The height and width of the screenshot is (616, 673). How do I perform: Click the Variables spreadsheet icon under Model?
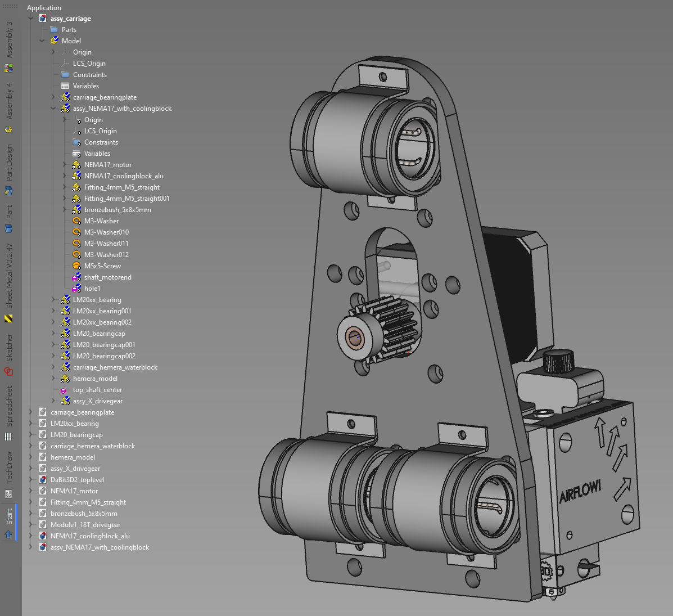pos(65,86)
